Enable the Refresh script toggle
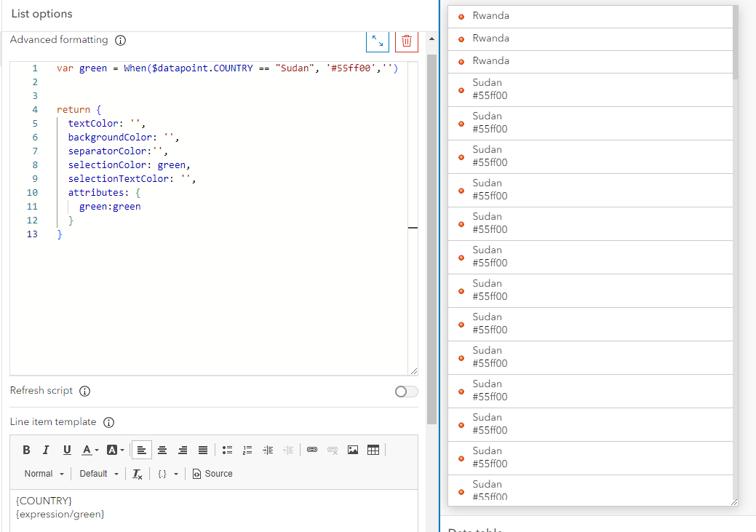 click(406, 392)
